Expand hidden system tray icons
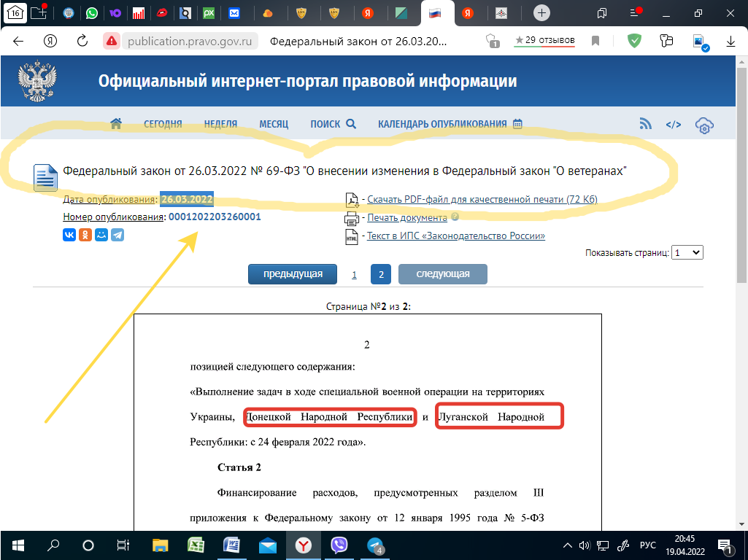Screen dimensions: 748x560 567,545
